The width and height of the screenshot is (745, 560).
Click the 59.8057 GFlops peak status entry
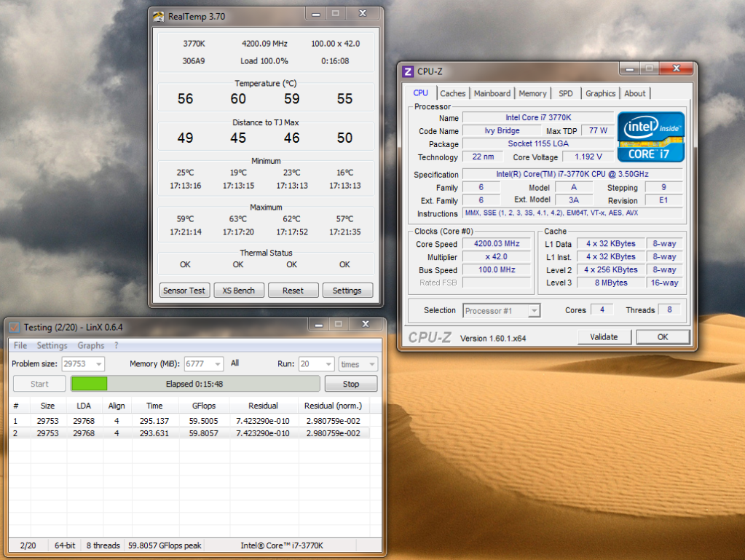click(x=165, y=545)
